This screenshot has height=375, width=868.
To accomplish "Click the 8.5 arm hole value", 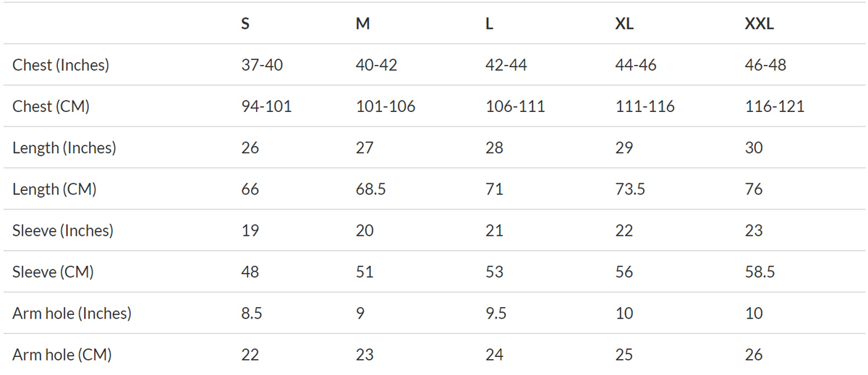I will tap(251, 314).
